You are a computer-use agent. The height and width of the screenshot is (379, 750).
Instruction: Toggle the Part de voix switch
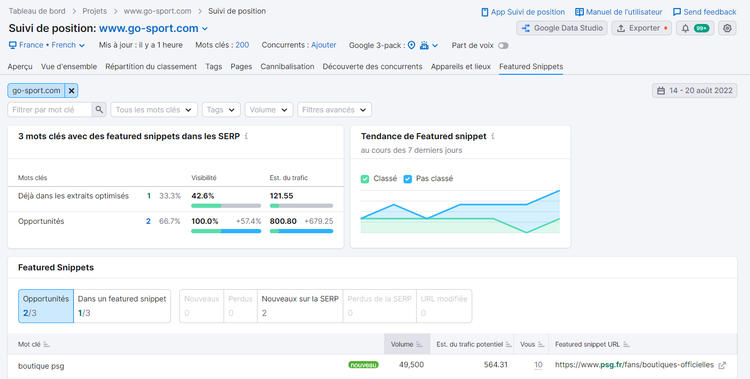[x=503, y=45]
